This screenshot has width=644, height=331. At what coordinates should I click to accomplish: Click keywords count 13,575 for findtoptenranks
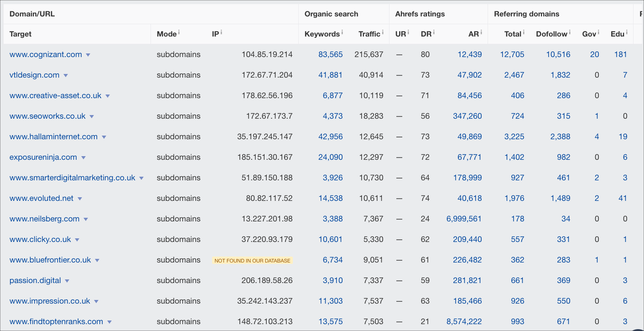click(x=331, y=322)
